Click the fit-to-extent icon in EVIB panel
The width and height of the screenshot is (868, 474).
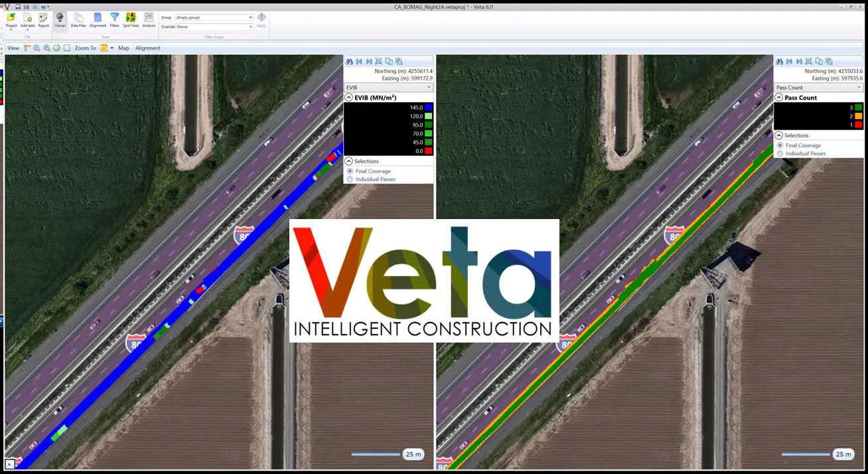tap(379, 61)
